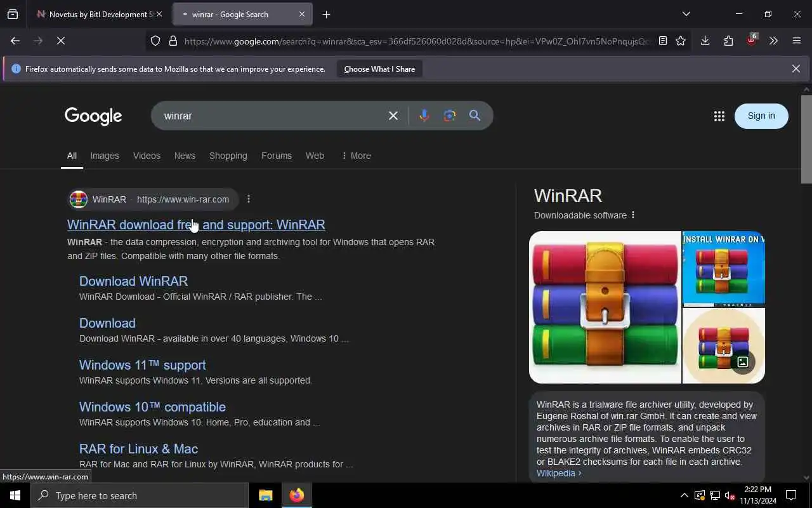Screen dimensions: 812x508
Task: Open three-dot options for WinRAR result
Action: (249, 199)
